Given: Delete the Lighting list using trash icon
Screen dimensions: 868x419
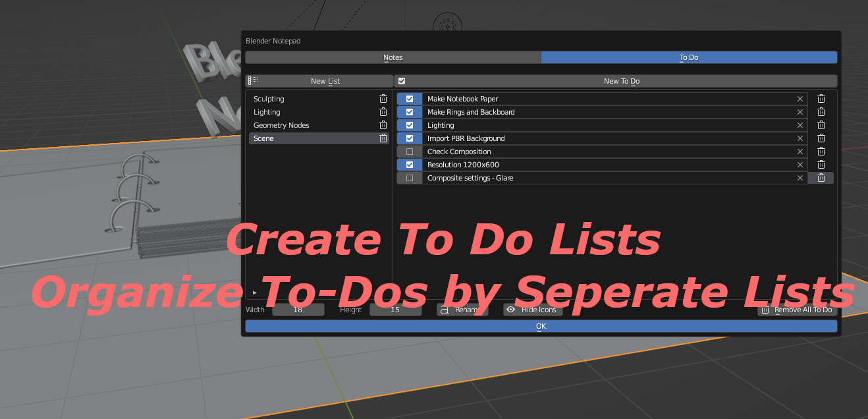Looking at the screenshot, I should coord(383,112).
